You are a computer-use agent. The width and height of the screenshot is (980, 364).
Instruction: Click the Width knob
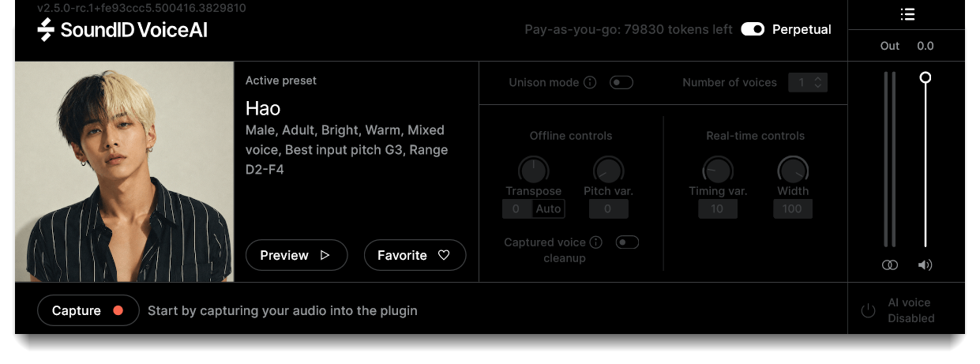(x=793, y=169)
